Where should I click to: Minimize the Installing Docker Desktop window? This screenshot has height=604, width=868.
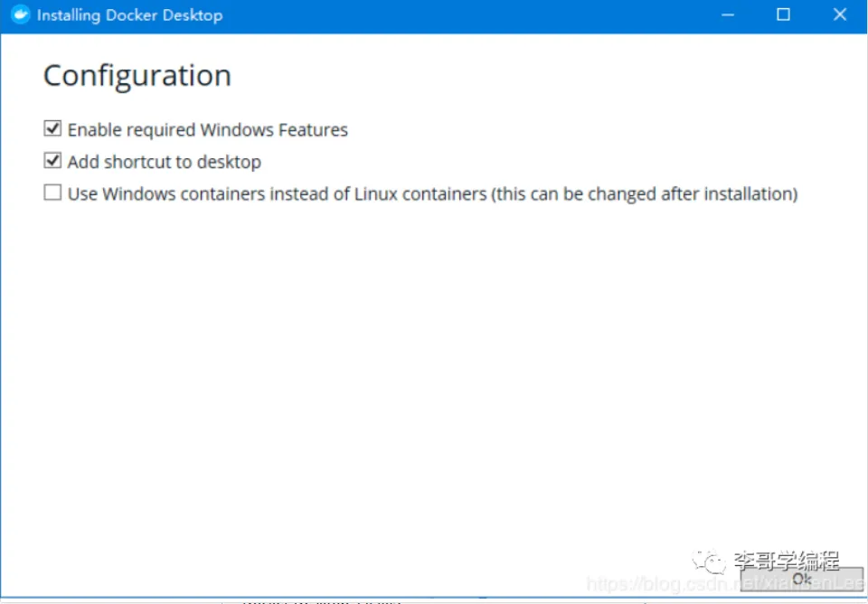(x=728, y=15)
